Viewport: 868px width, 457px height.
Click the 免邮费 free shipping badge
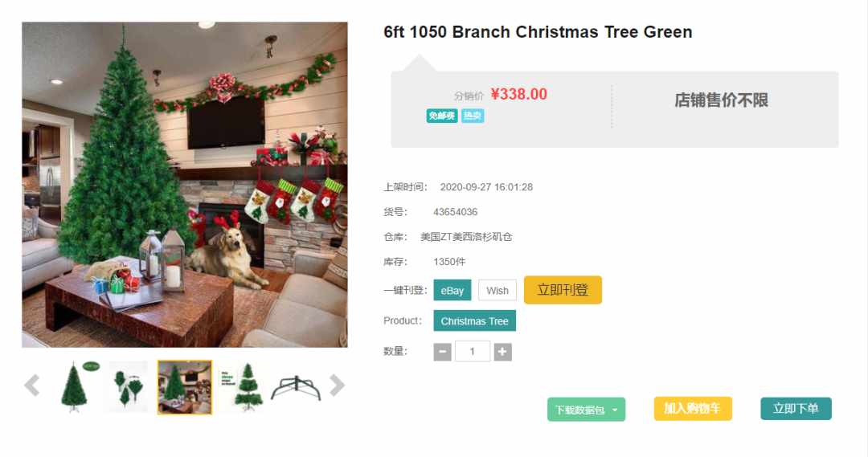coord(442,116)
